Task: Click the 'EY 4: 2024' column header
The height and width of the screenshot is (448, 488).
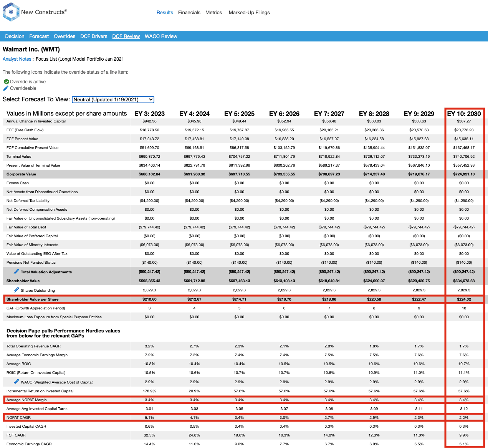Action: (x=194, y=114)
